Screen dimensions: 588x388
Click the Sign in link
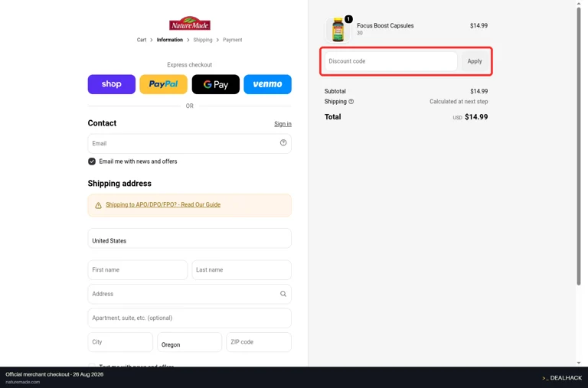(283, 124)
